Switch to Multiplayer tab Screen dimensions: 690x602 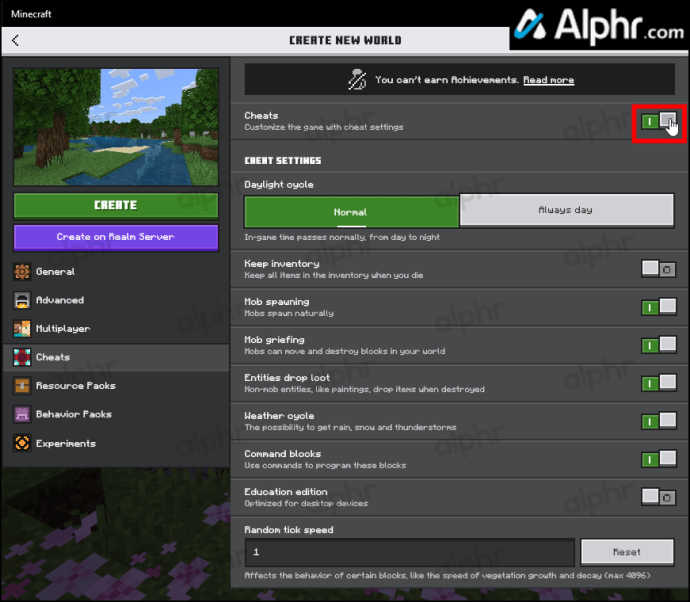click(116, 329)
